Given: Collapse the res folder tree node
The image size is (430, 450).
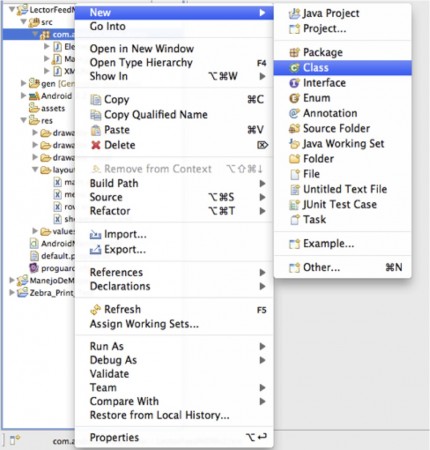Looking at the screenshot, I should pos(23,120).
